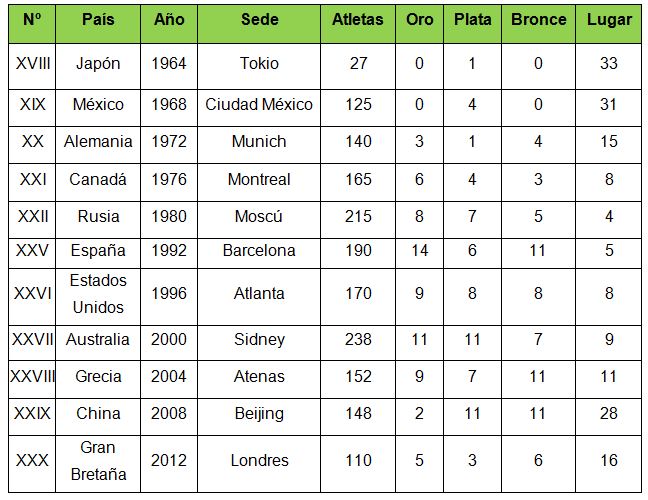Click the Atletas column header

[x=358, y=24]
